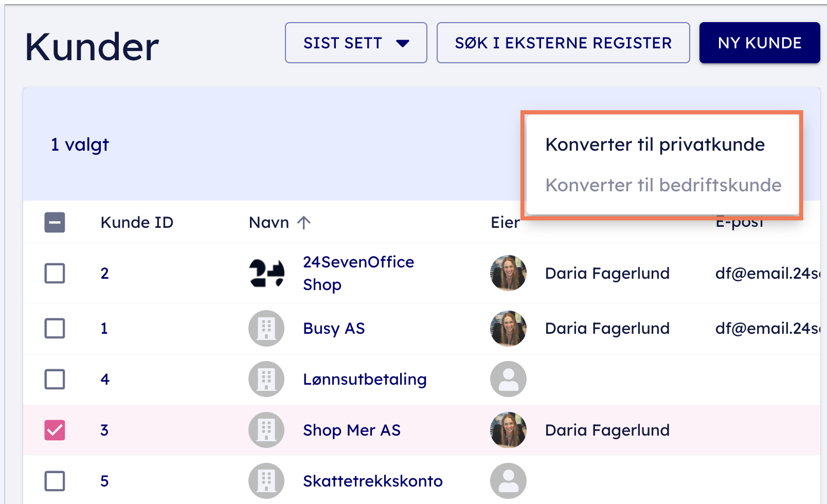The height and width of the screenshot is (504, 827).
Task: Click the empty owner avatar for Lønnsutbetaling
Action: coord(508,379)
